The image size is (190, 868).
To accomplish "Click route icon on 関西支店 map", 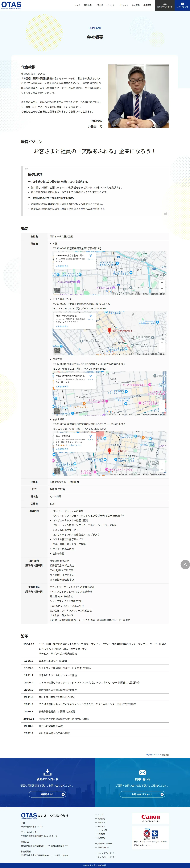I will 90,377.
